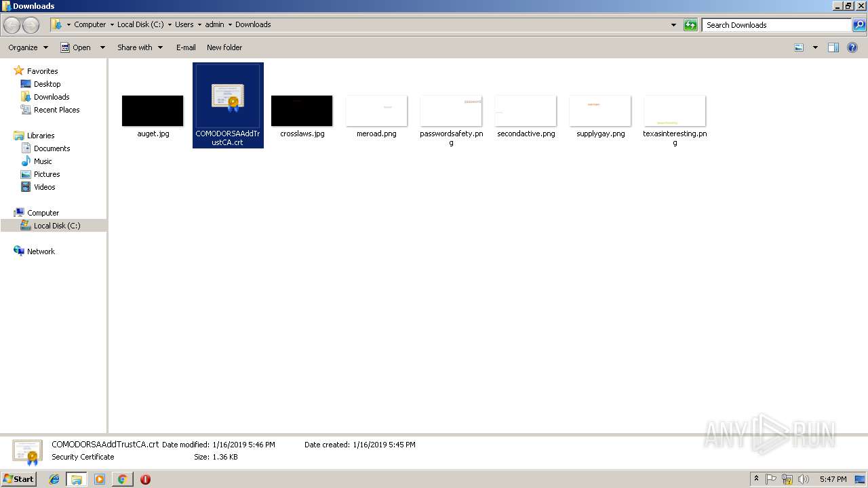Open Music library
Image resolution: width=868 pixels, height=488 pixels.
[x=43, y=161]
